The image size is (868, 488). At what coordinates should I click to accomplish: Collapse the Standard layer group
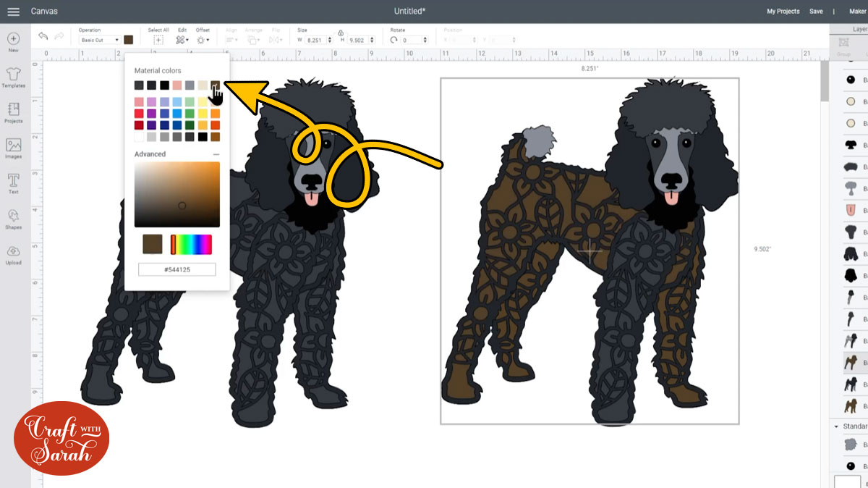837,426
